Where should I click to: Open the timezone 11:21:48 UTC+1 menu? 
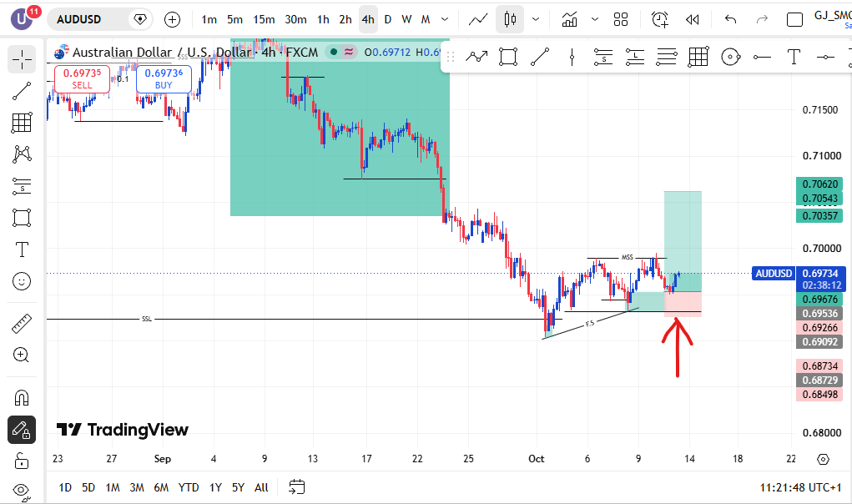[x=799, y=487]
